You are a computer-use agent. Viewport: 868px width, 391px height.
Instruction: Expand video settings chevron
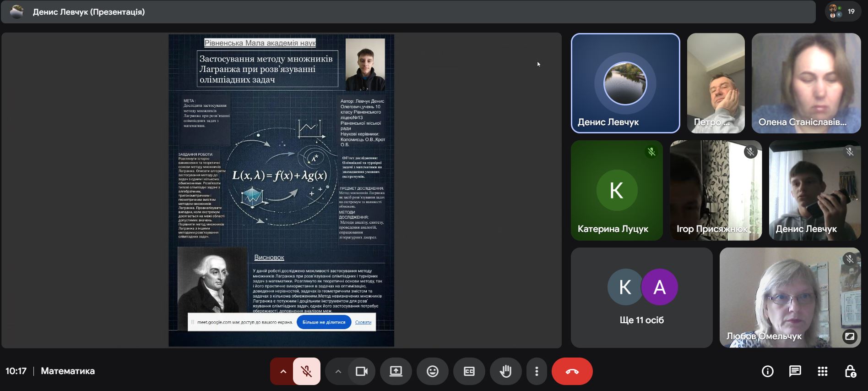click(x=338, y=371)
